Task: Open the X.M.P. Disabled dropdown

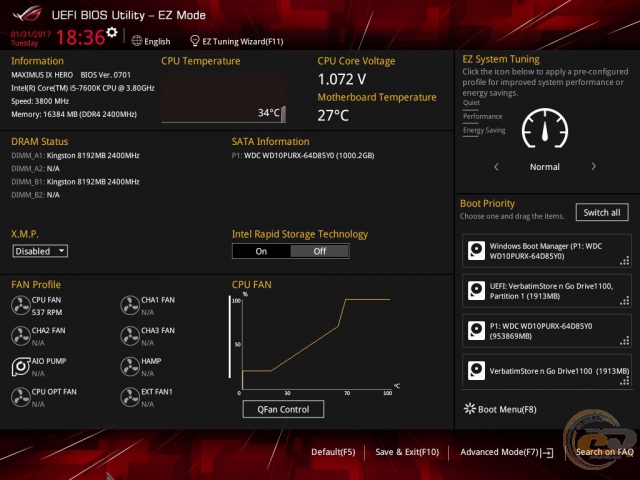Action: (40, 251)
